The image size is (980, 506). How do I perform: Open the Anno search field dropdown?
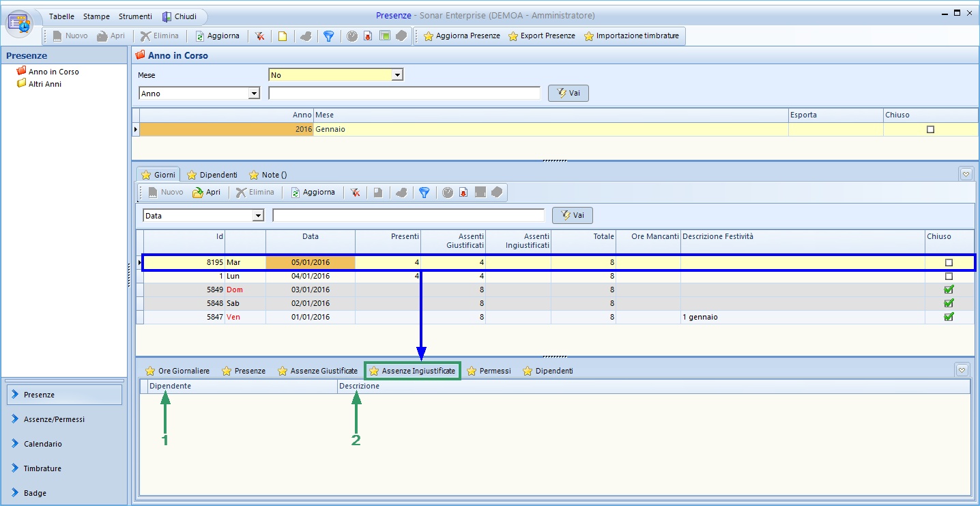click(x=255, y=94)
